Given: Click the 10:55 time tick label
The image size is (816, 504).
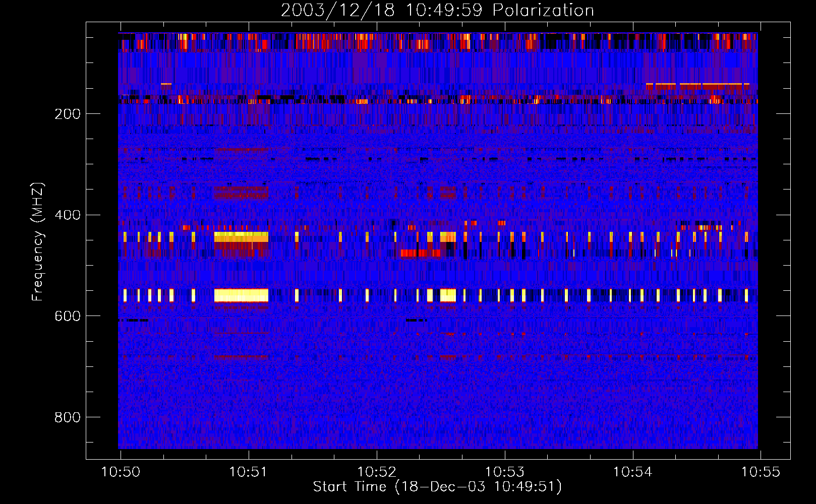Looking at the screenshot, I should (761, 472).
